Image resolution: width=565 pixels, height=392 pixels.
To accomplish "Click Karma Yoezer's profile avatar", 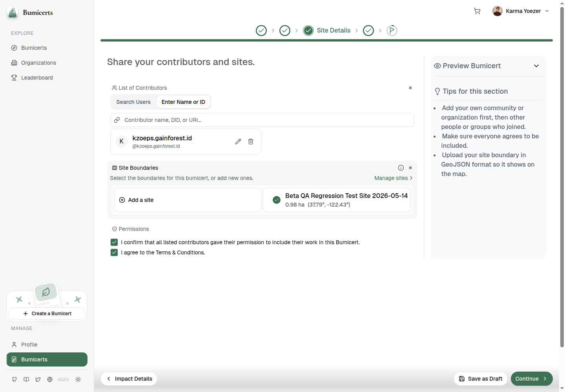I will pyautogui.click(x=498, y=11).
